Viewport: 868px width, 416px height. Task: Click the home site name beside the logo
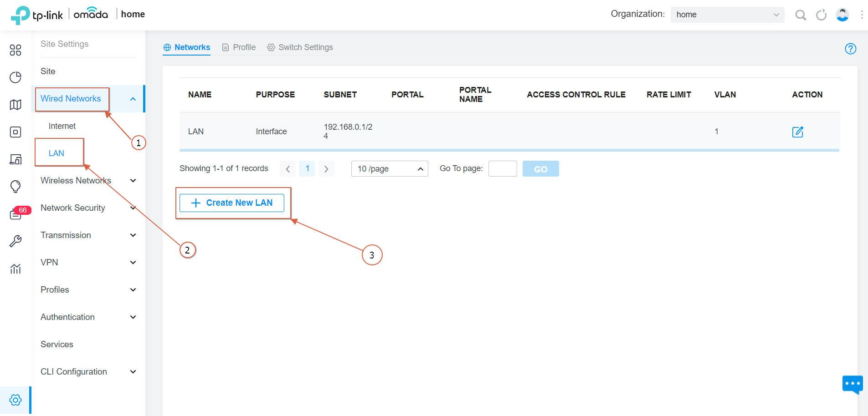coord(133,14)
